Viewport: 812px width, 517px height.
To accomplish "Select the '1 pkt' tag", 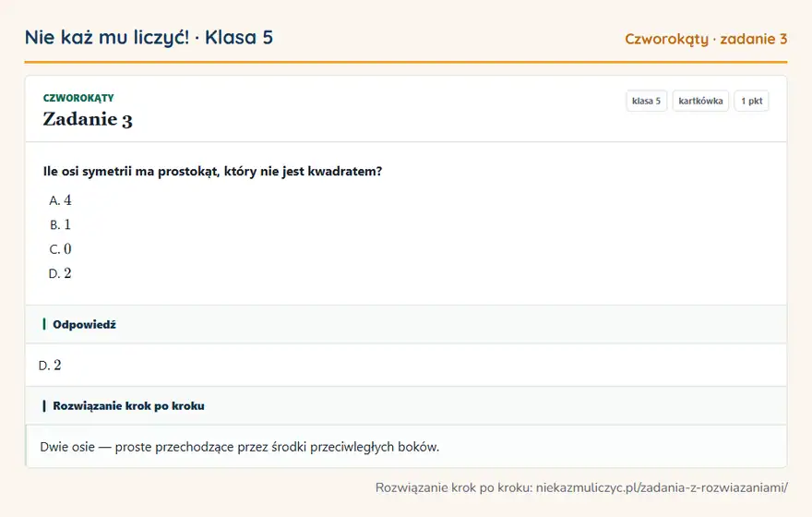I will coord(751,101).
